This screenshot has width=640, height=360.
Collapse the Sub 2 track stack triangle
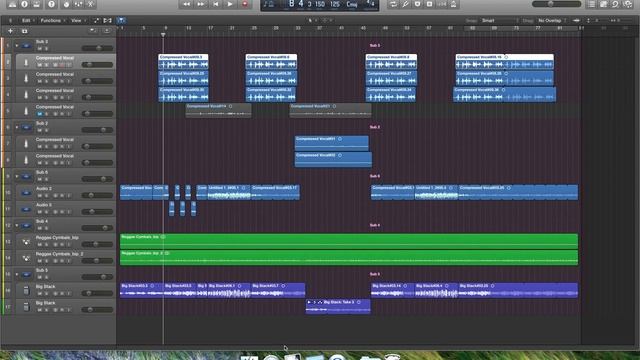[x=17, y=127]
